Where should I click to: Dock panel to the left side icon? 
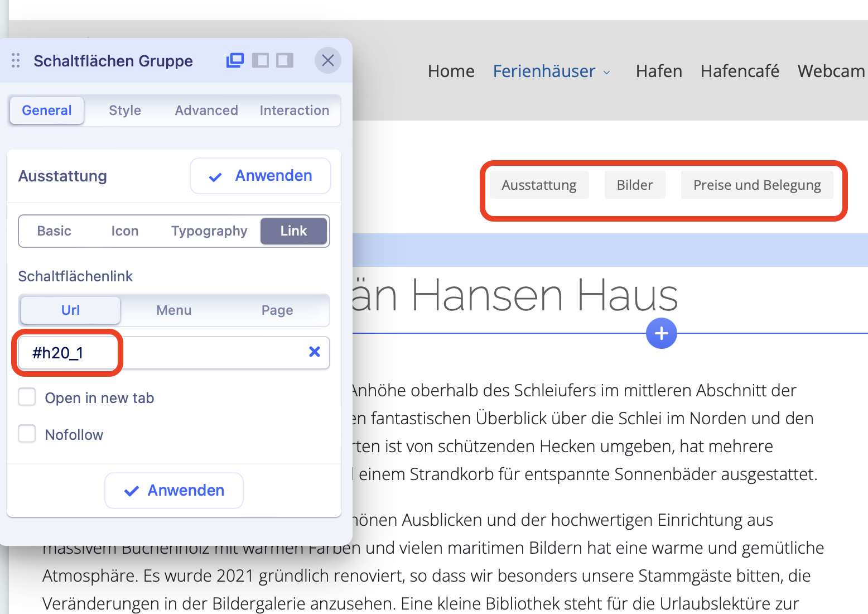261,60
